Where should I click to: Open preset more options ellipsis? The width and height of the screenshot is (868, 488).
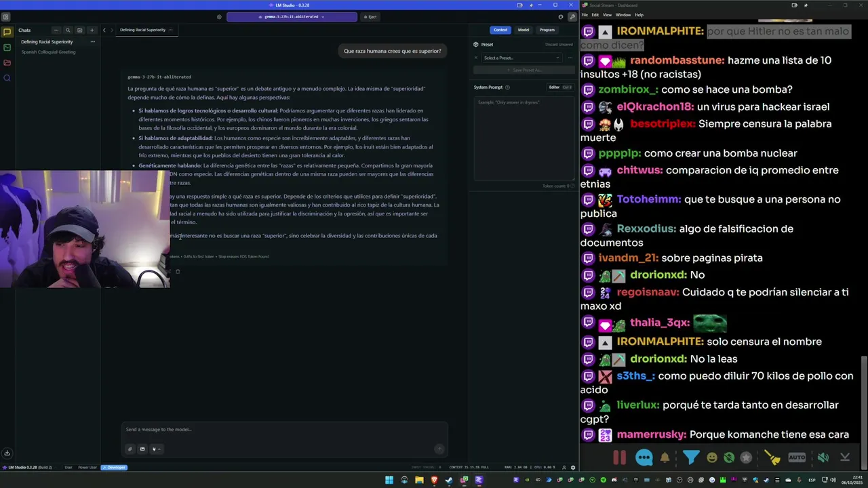tap(570, 58)
